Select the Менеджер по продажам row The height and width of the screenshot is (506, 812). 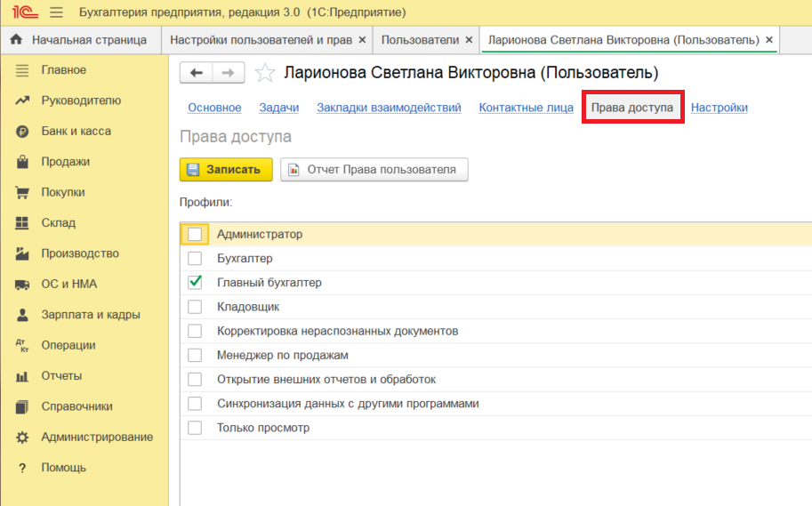point(282,355)
